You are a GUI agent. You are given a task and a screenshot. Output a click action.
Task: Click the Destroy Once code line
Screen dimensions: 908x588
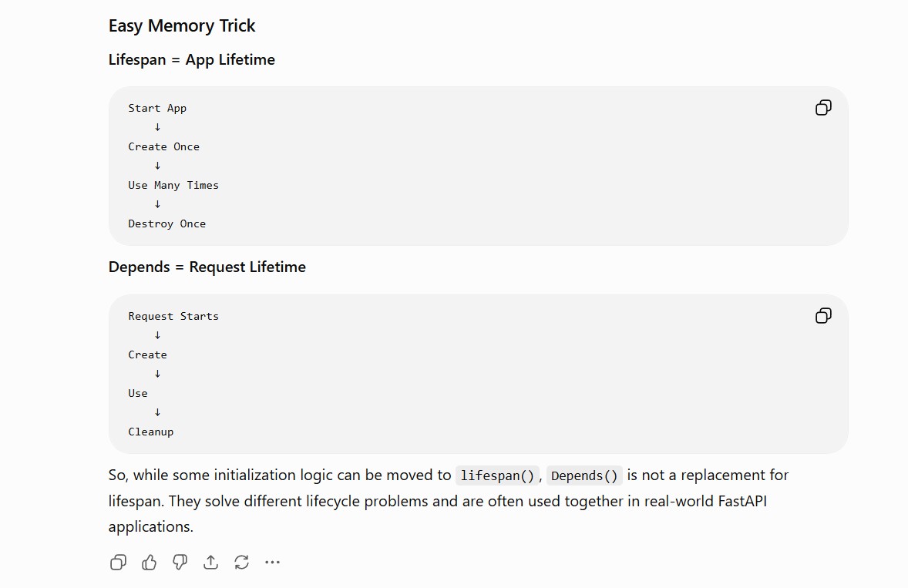point(166,224)
